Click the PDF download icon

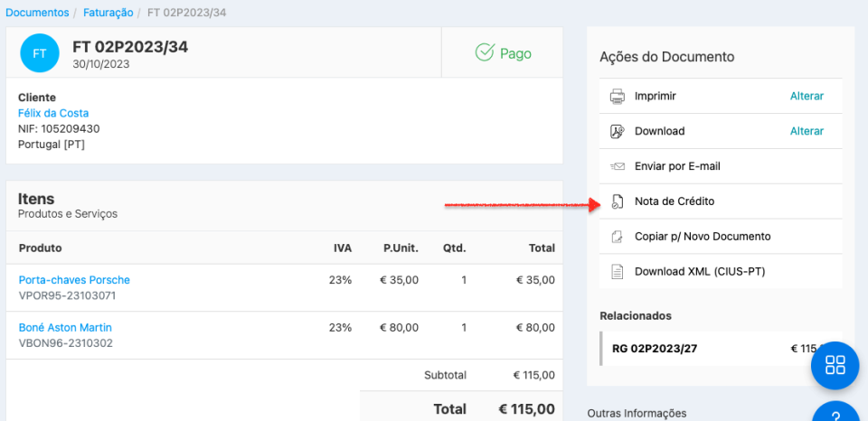point(618,131)
